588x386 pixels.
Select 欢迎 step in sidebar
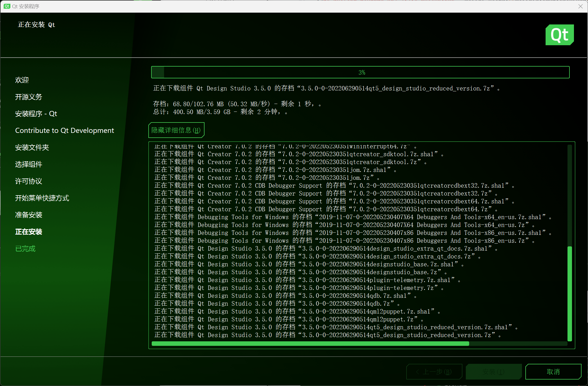pyautogui.click(x=22, y=80)
